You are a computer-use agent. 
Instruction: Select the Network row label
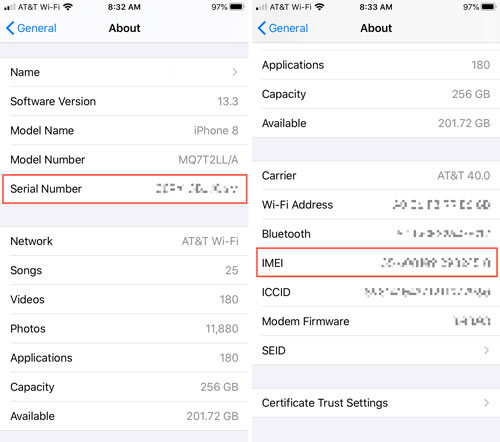[31, 241]
